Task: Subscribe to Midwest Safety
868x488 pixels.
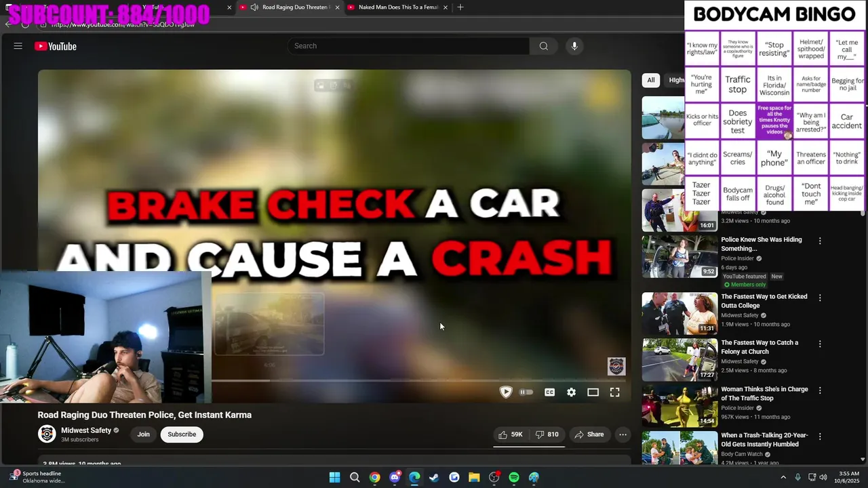Action: (x=182, y=434)
